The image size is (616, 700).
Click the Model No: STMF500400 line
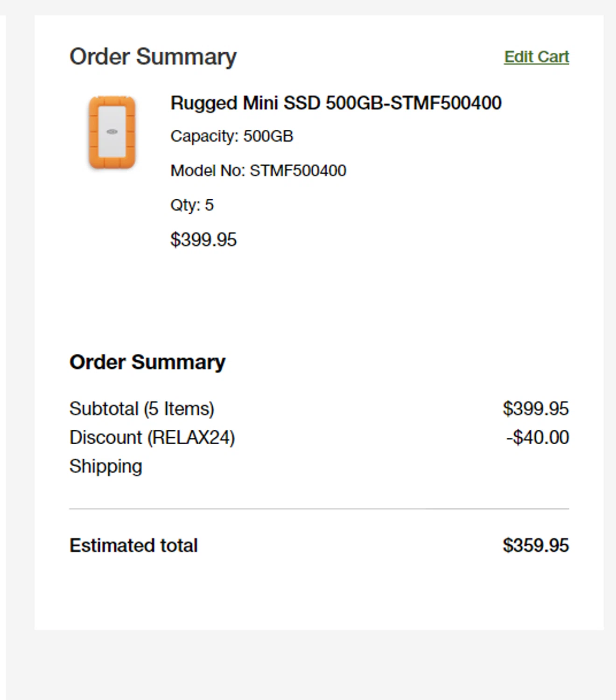pos(258,171)
